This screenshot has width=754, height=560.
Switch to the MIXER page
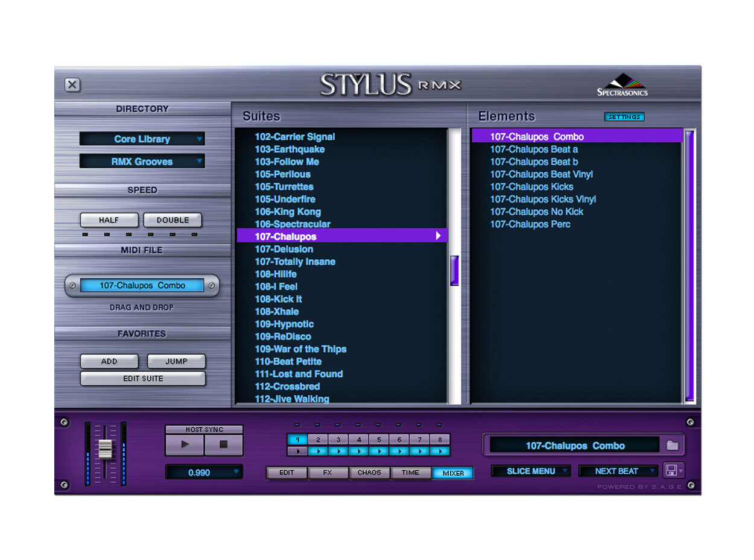(453, 473)
